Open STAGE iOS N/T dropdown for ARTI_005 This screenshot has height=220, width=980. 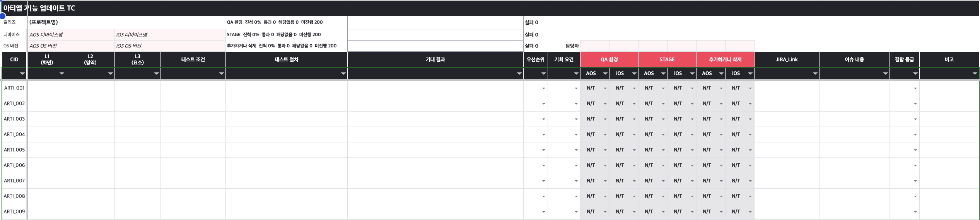click(x=692, y=150)
